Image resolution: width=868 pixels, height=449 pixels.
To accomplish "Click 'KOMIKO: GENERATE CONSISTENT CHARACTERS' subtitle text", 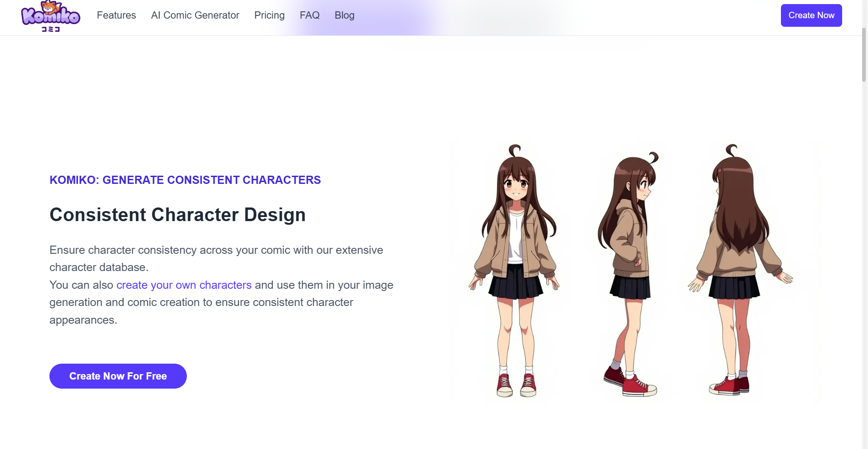I will click(x=185, y=180).
